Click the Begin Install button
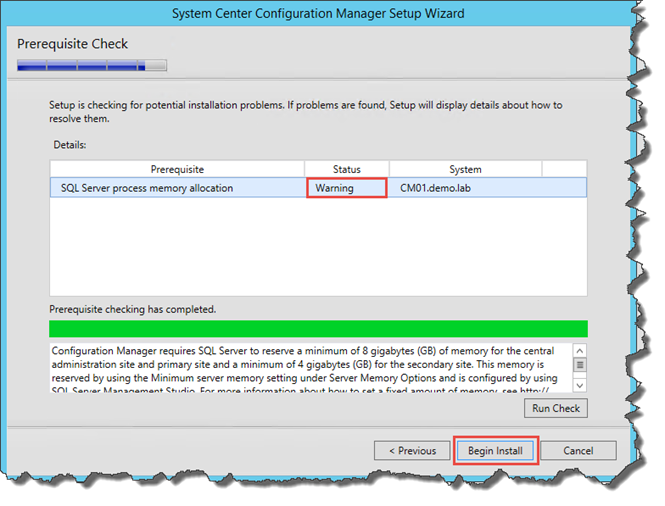The width and height of the screenshot is (665, 506). point(495,450)
